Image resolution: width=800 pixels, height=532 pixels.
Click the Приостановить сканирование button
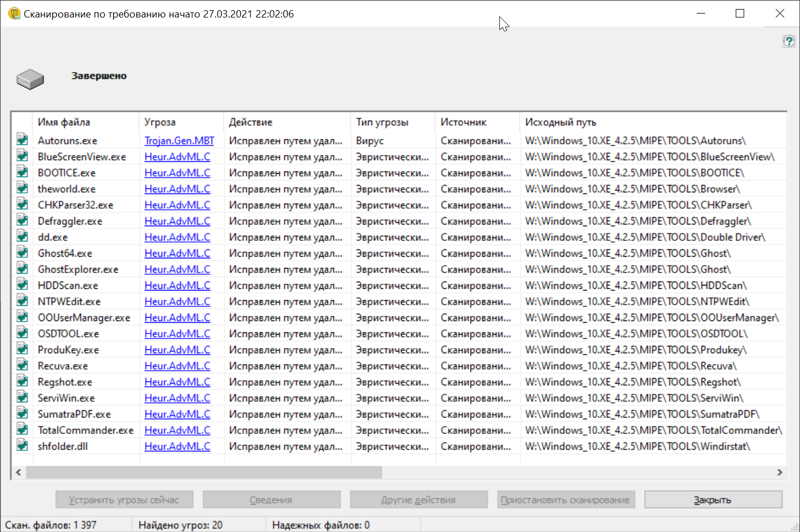click(x=566, y=500)
